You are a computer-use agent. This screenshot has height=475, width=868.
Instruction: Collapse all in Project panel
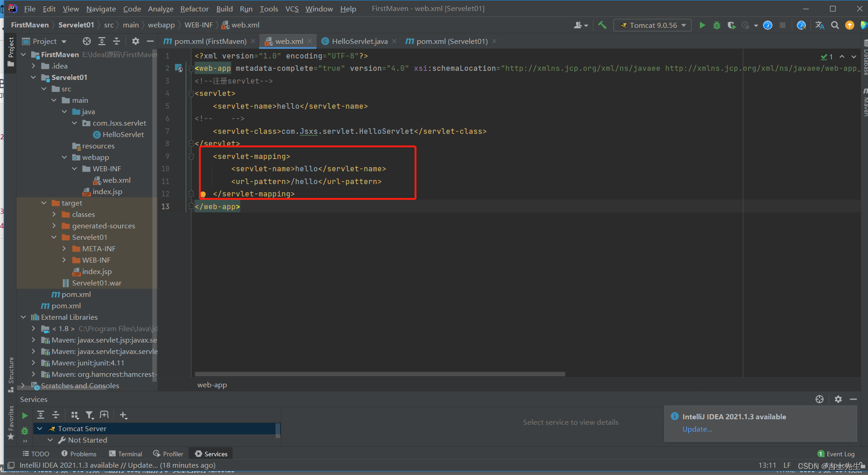click(x=116, y=41)
